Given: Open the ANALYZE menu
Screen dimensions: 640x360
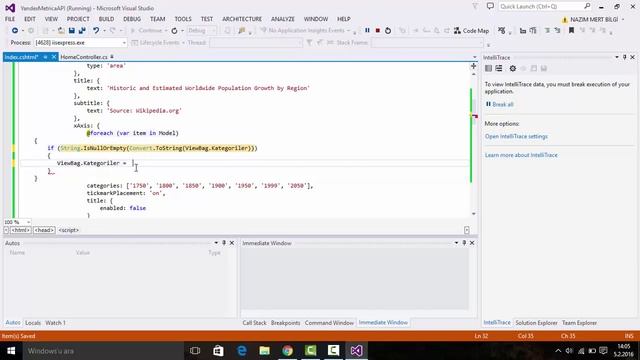Looking at the screenshot, I should tap(283, 19).
